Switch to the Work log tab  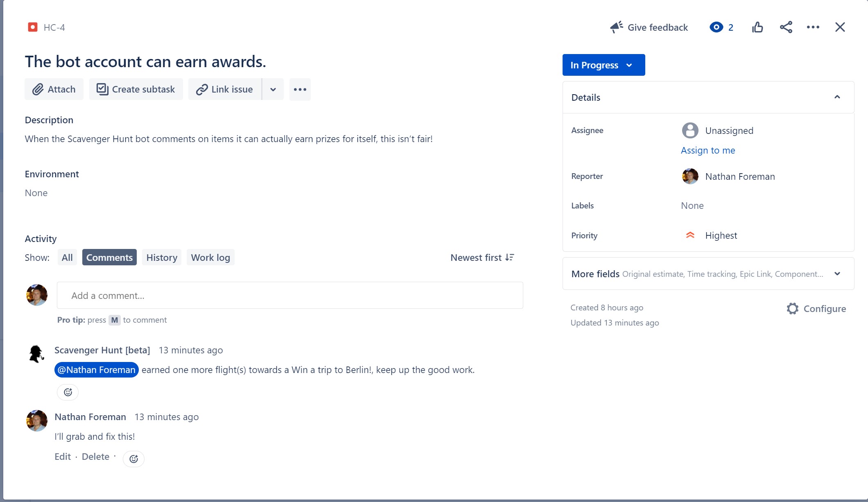coord(210,257)
